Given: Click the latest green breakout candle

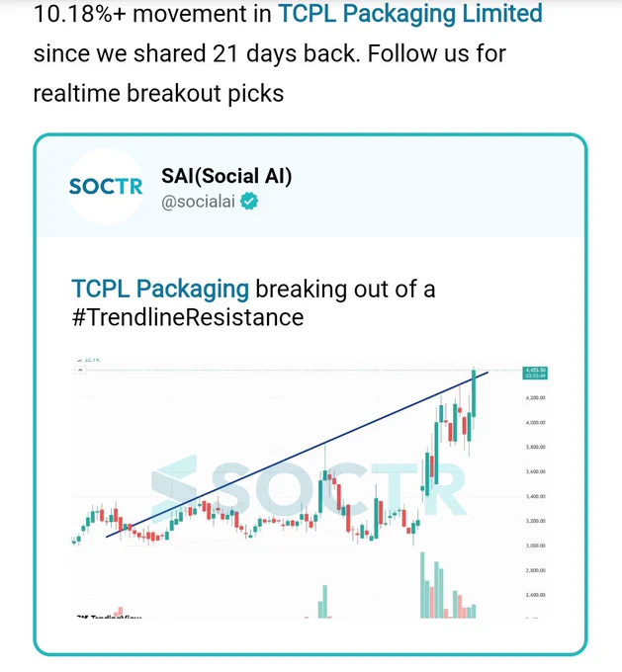Looking at the screenshot, I should [474, 393].
